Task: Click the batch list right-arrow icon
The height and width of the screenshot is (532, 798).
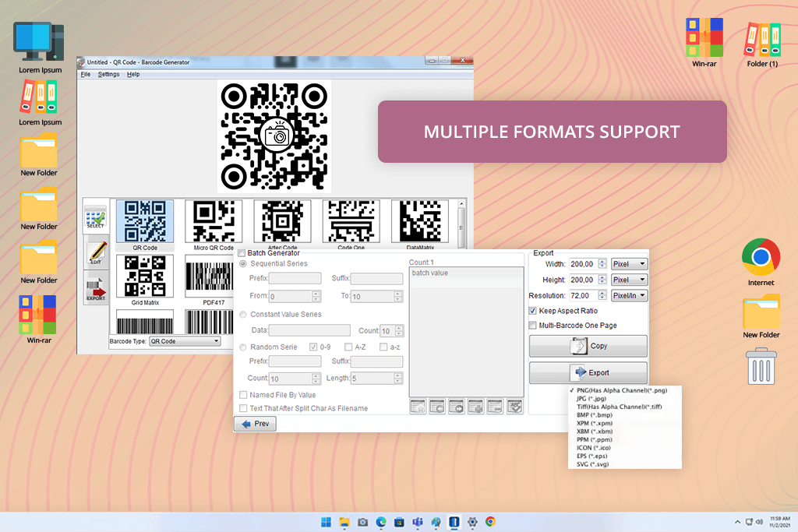Action: (x=457, y=407)
